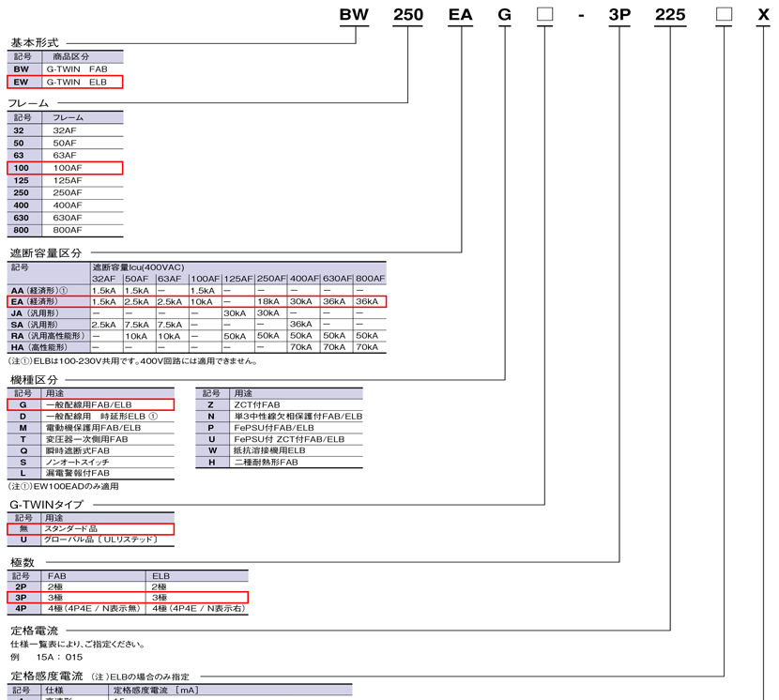This screenshot has height=700, width=779.
Task: Click the 'JA (汎用形)' row label
Action: (x=35, y=313)
